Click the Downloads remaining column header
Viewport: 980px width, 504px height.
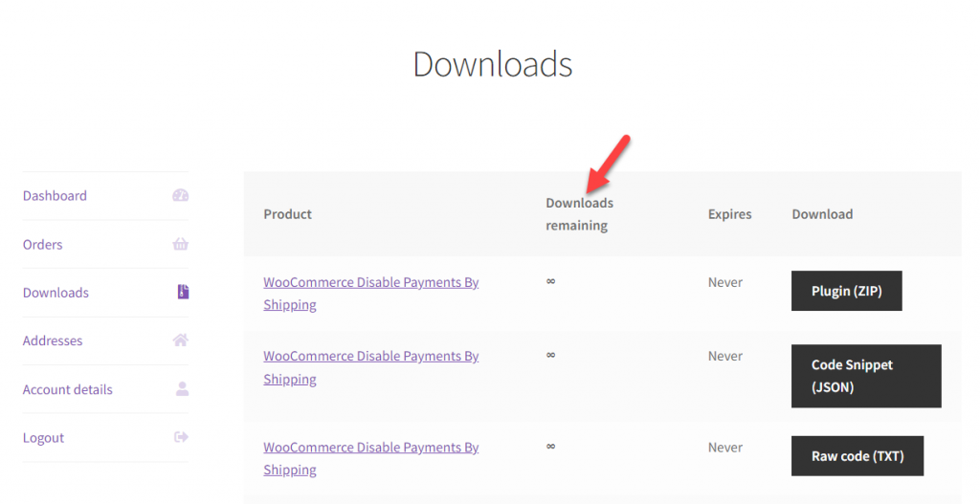coord(579,214)
